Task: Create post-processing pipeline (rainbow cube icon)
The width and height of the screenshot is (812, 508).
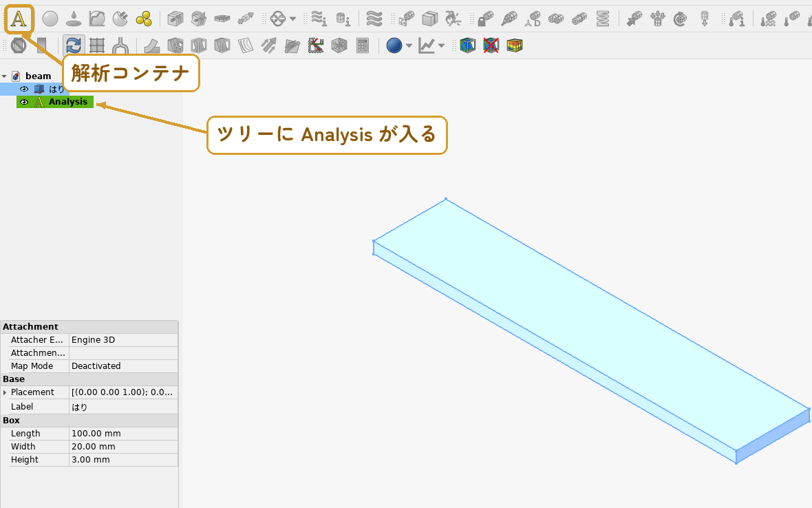Action: tap(514, 45)
